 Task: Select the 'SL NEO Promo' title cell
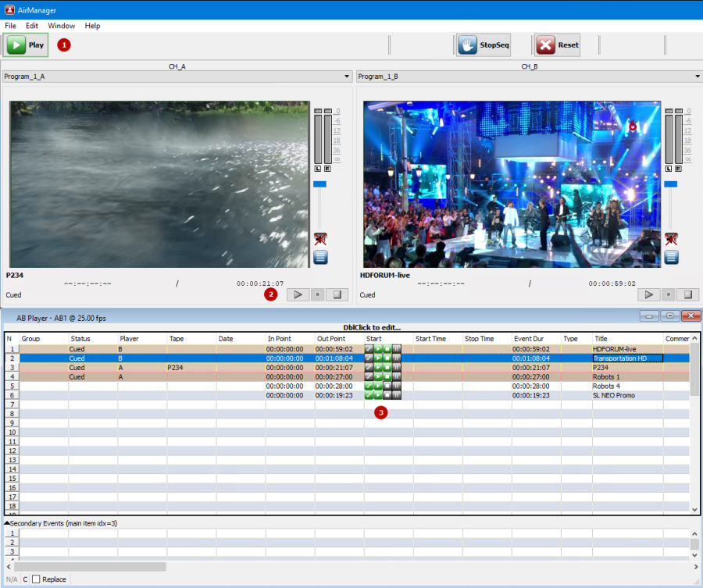[628, 395]
